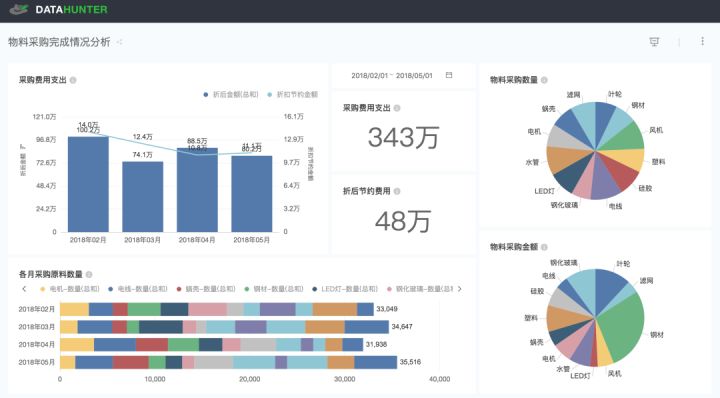This screenshot has height=398, width=720.
Task: Toggle 锅壳-数量(总和) legend entry
Action: (206, 289)
